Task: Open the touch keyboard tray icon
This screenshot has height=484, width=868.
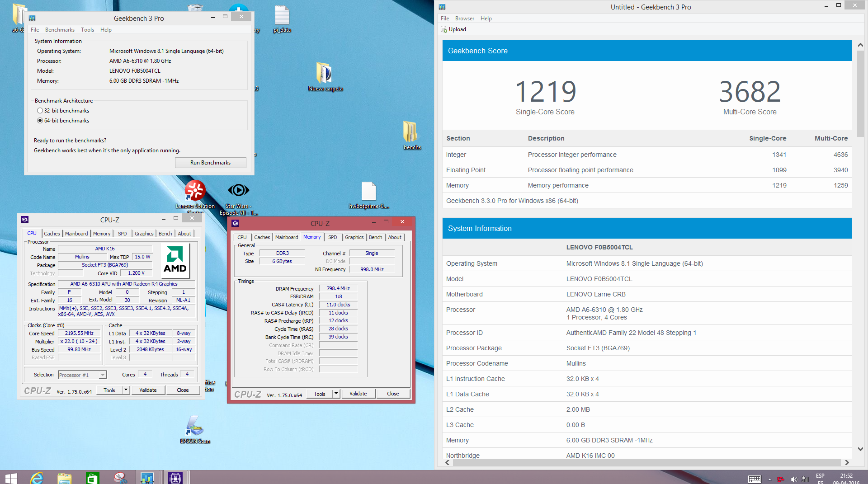Action: (x=755, y=479)
